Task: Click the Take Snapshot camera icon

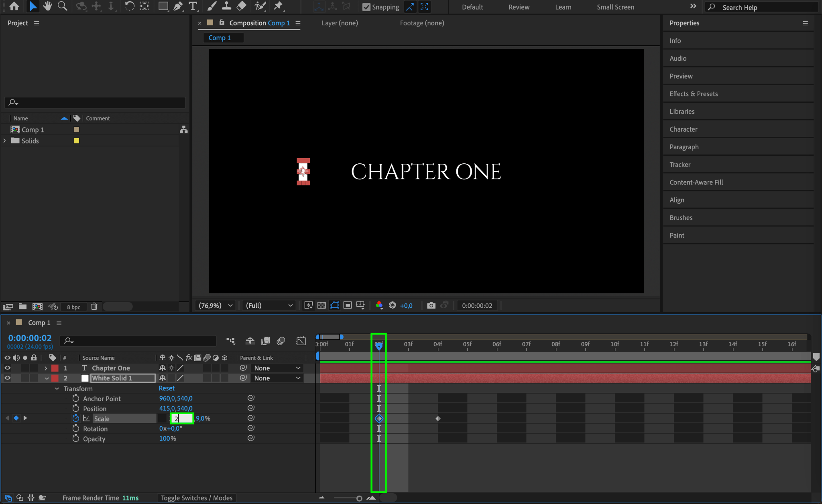Action: [431, 305]
